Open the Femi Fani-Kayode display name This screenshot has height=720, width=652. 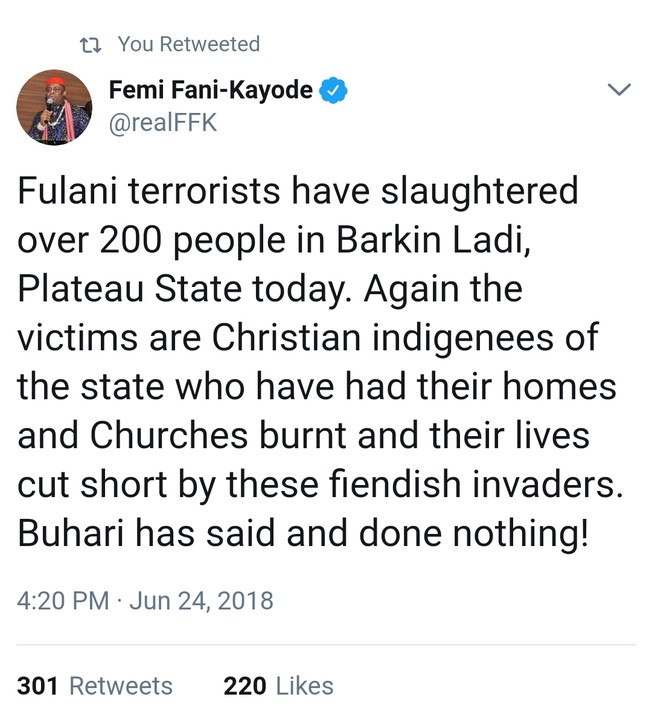210,91
